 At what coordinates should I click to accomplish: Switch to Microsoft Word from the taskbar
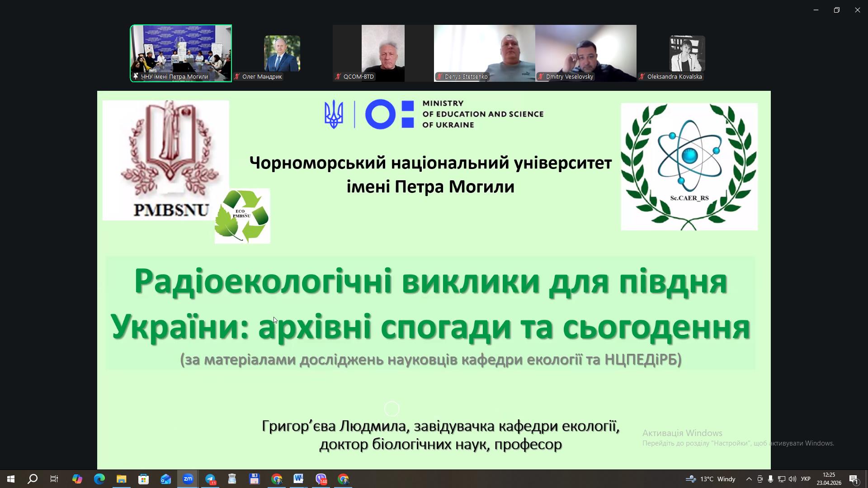click(298, 479)
